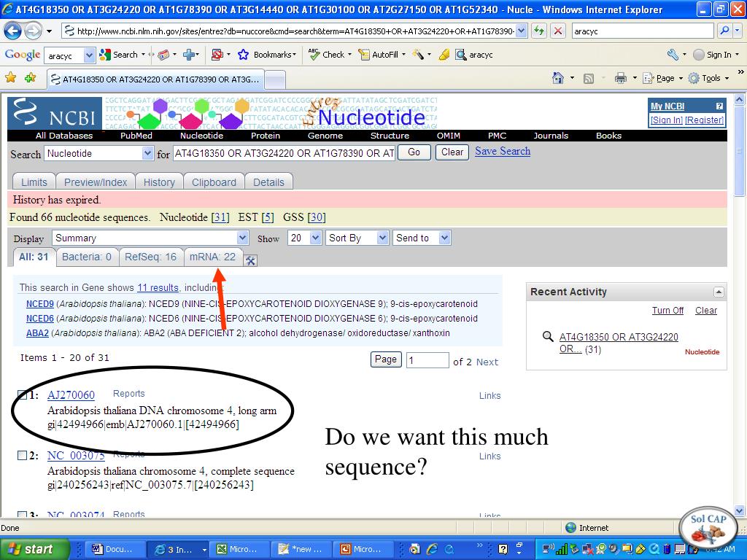Click the browser Forward arrow button
Viewport: 747px width, 560px height.
coord(32,31)
